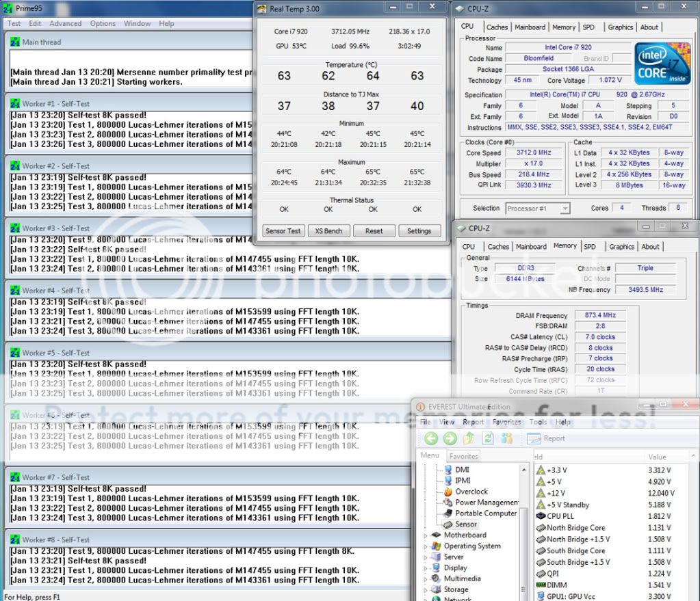Click EVEREST refresh toolbar icon

pyautogui.click(x=488, y=438)
